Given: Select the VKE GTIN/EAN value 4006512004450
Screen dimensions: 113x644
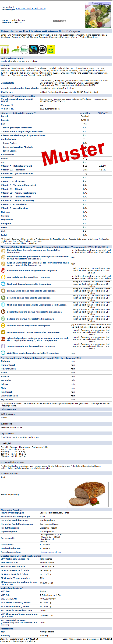Looking at the screenshot, I should click(48, 599).
